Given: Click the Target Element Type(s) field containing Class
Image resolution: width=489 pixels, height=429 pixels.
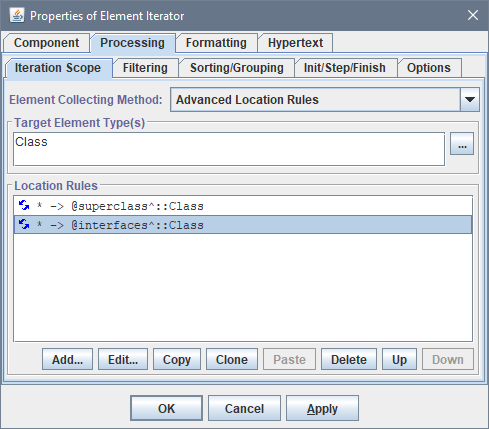Looking at the screenshot, I should point(229,149).
